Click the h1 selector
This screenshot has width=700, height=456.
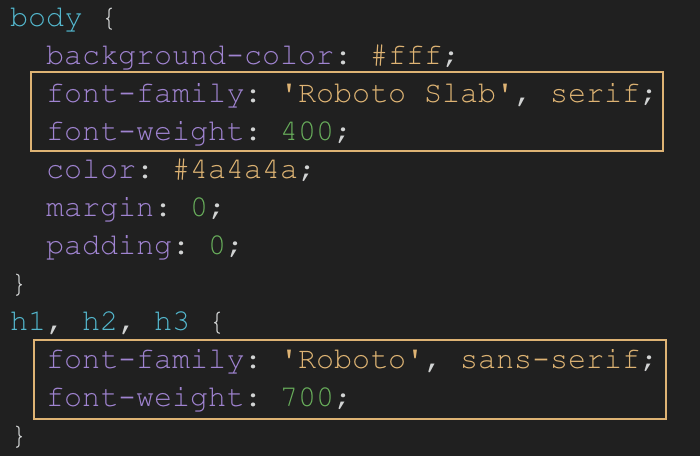click(29, 322)
